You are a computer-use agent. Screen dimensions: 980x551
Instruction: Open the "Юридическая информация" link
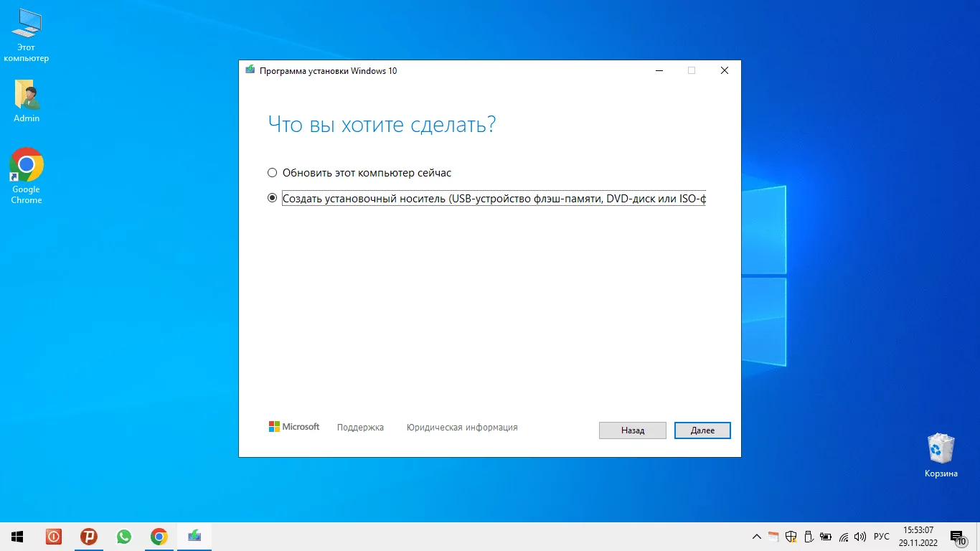[x=462, y=428]
